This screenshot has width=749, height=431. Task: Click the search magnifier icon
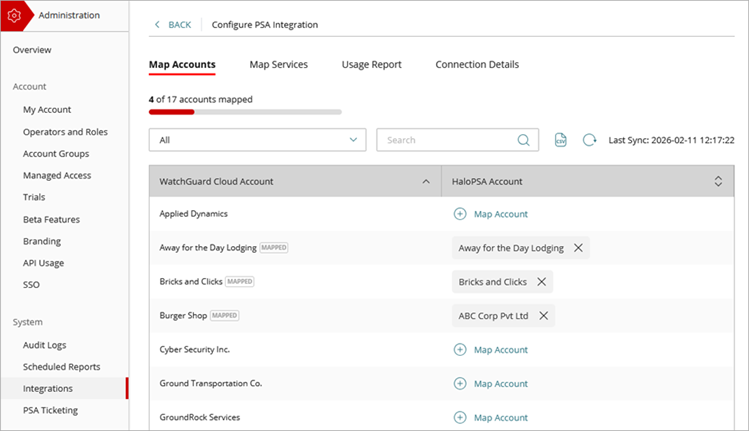[524, 140]
